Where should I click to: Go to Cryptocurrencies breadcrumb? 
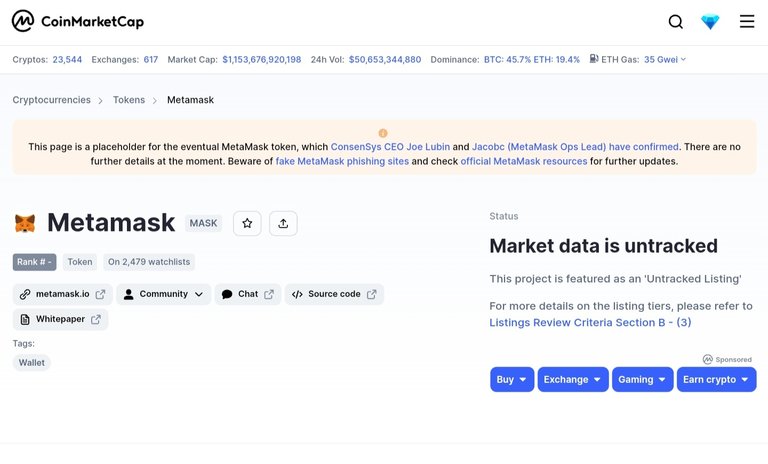(51, 100)
